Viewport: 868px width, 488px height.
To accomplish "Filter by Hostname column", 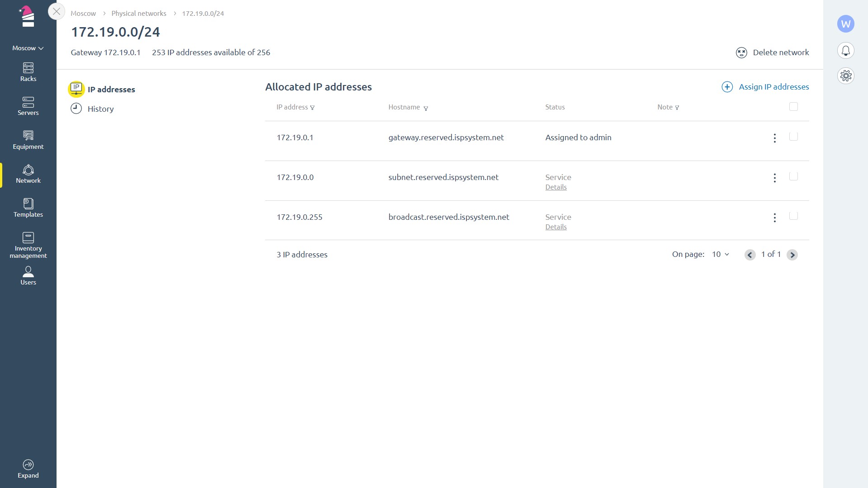I will click(426, 108).
